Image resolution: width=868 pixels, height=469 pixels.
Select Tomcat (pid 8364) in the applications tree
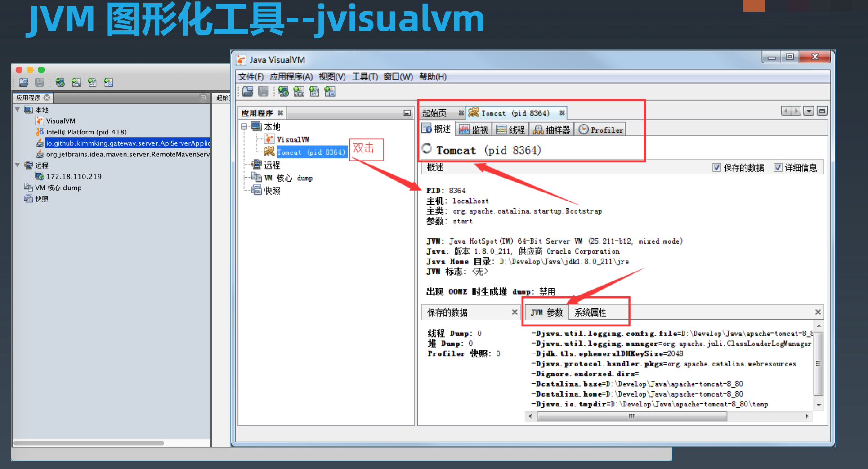311,152
